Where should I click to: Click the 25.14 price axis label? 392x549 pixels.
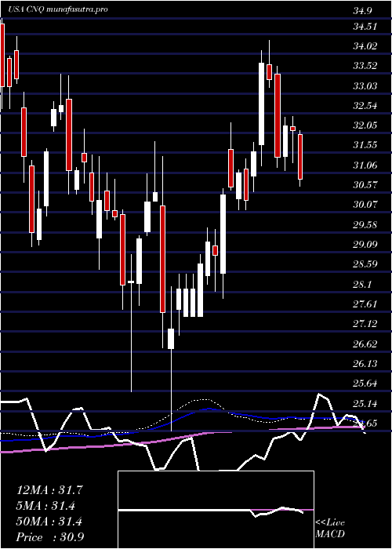pos(365,404)
